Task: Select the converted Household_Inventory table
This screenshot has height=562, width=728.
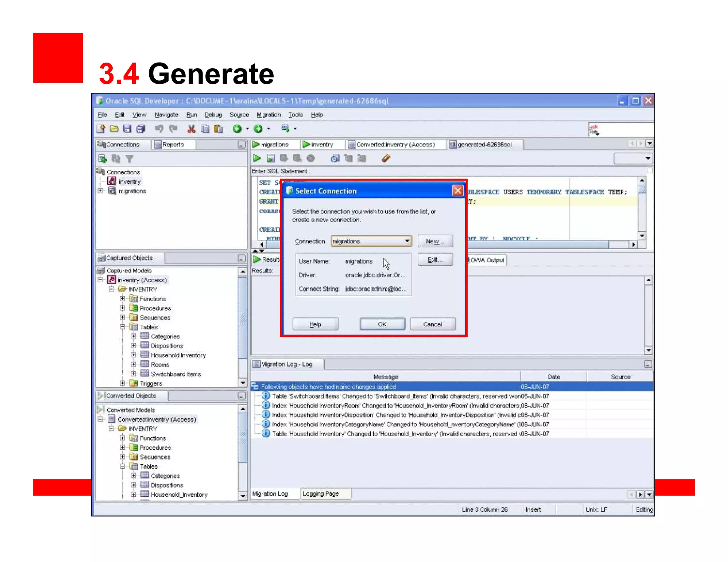Action: (179, 494)
